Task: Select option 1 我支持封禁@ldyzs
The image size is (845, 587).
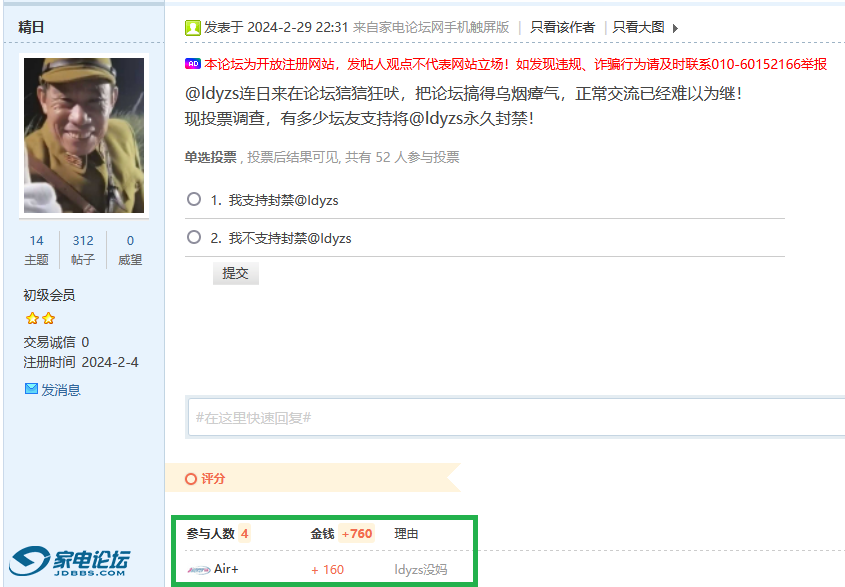Action: click(194, 199)
